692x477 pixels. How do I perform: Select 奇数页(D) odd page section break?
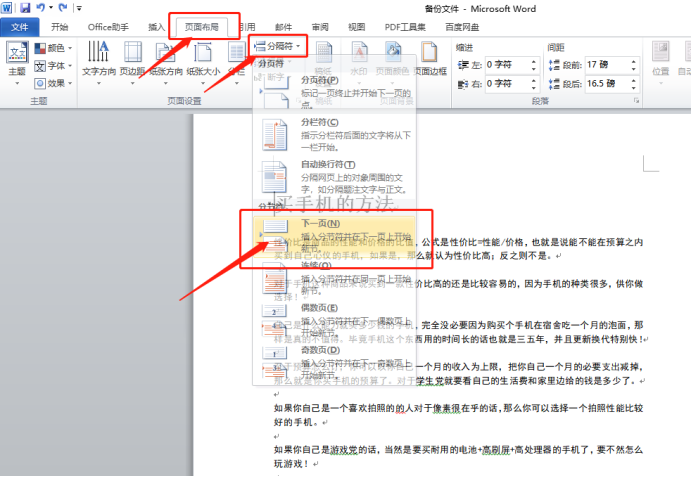pyautogui.click(x=334, y=363)
